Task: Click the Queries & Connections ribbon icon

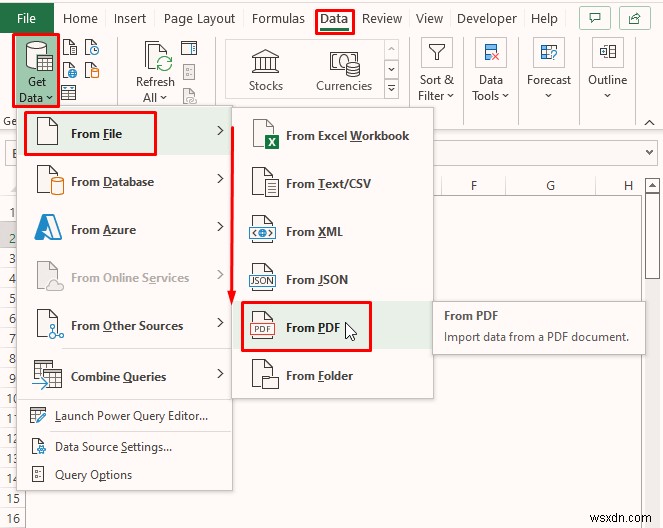Action: pos(189,49)
